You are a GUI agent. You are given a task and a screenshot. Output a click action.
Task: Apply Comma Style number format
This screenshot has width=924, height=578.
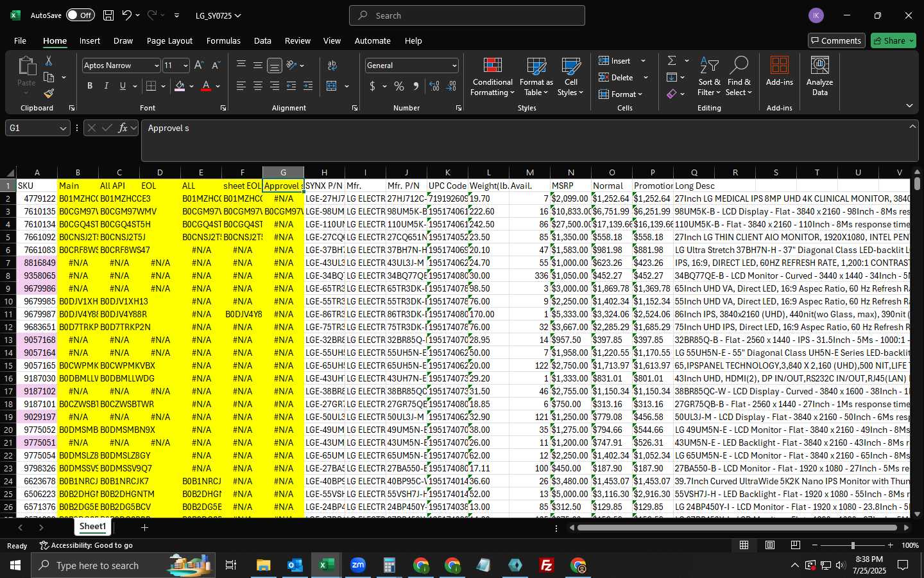pyautogui.click(x=416, y=86)
